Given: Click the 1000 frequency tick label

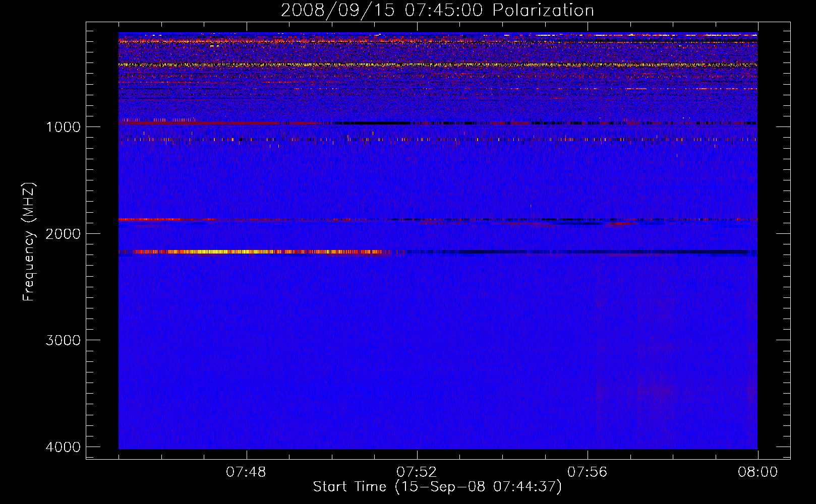Looking at the screenshot, I should click(63, 127).
